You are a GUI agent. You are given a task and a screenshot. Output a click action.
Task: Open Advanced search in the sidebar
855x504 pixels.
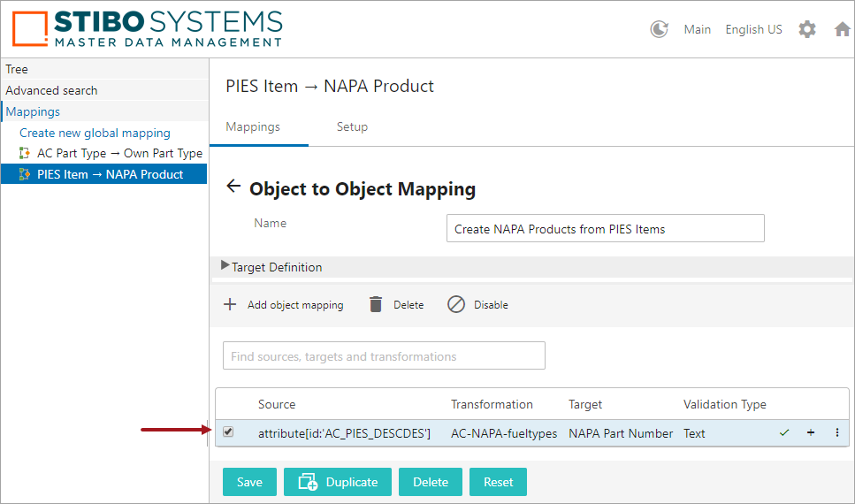[104, 90]
